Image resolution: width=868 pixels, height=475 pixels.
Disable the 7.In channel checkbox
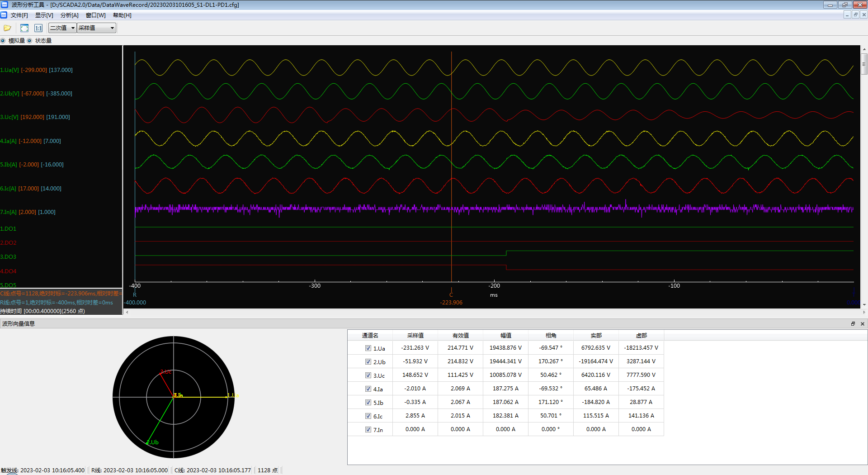(x=368, y=430)
